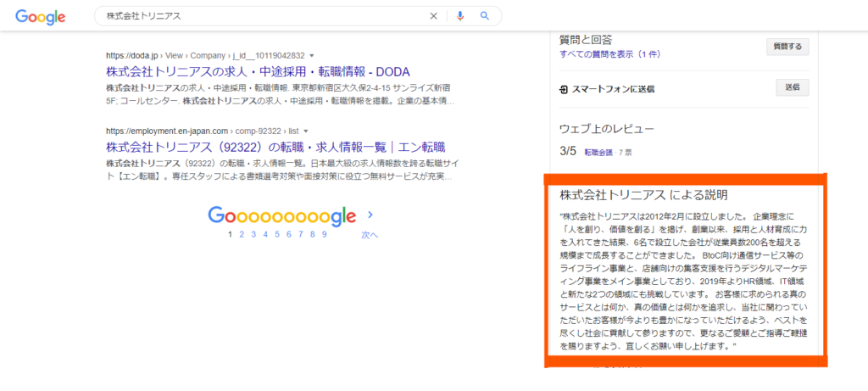This screenshot has height=391, width=868.
Task: Click the doda.jp breadcrumb URL
Action: pos(205,55)
